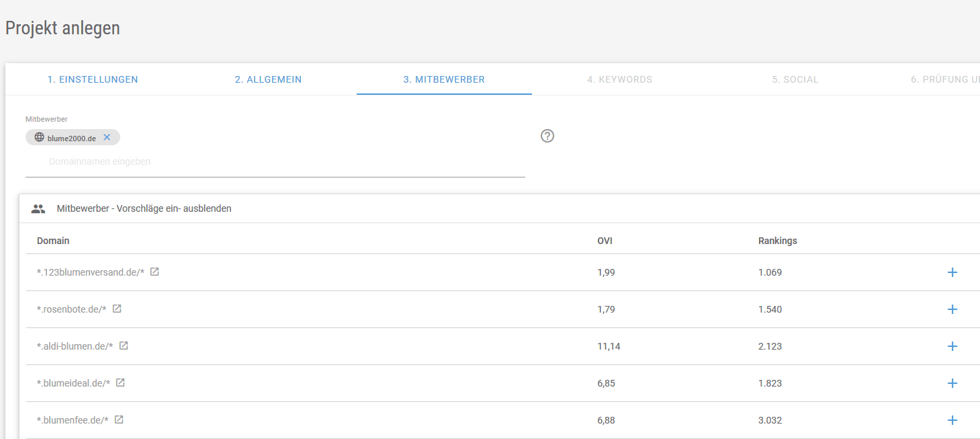The image size is (980, 439).
Task: Go to the 2. Allgemein tab
Action: click(268, 79)
